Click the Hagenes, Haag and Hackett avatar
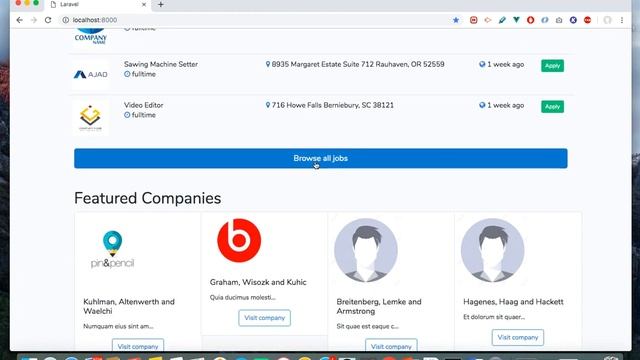640x360 pixels. coord(493,250)
